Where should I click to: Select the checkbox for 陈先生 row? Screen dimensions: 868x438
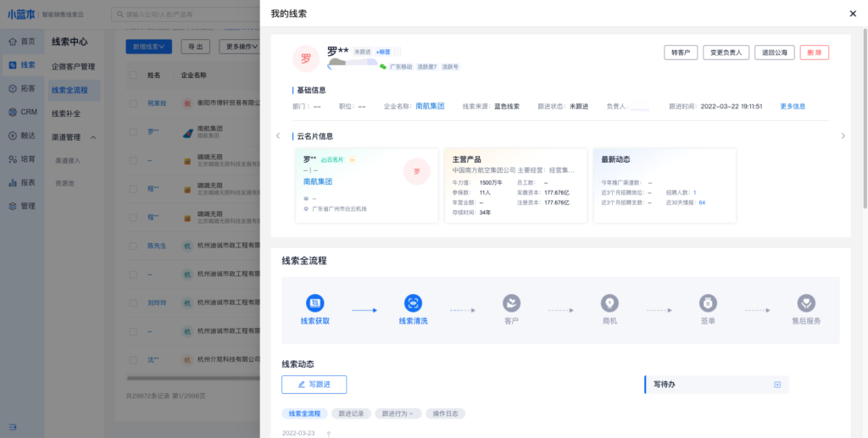tap(132, 246)
